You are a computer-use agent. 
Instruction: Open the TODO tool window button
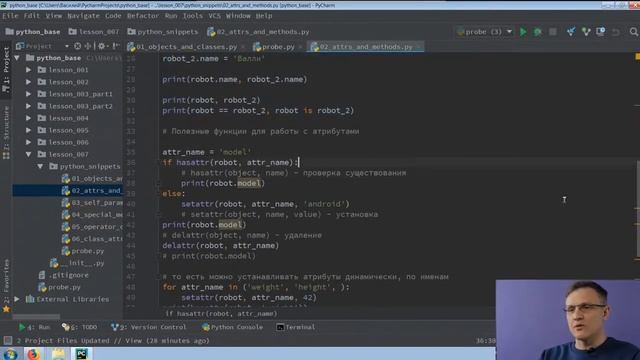80,327
